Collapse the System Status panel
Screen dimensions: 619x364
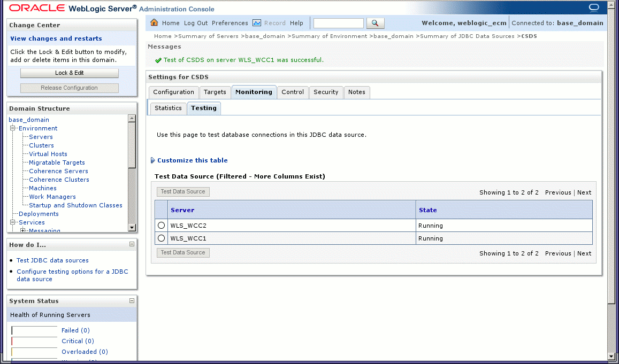tap(132, 300)
